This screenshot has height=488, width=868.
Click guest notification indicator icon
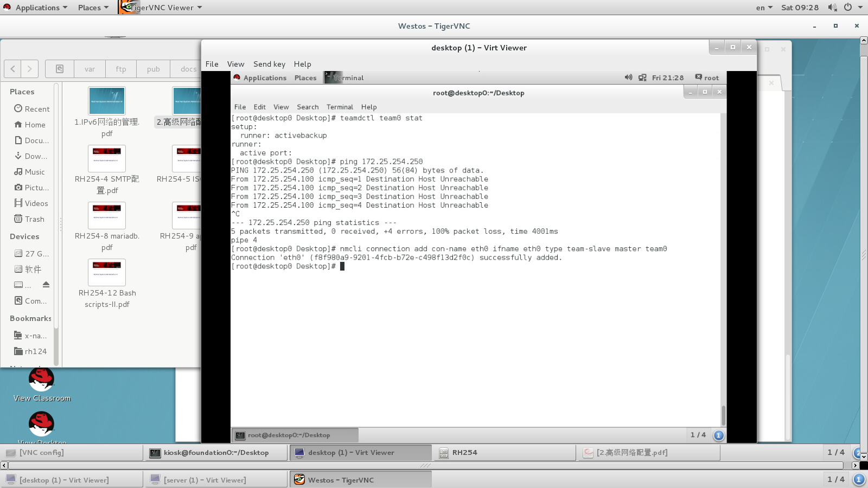718,435
